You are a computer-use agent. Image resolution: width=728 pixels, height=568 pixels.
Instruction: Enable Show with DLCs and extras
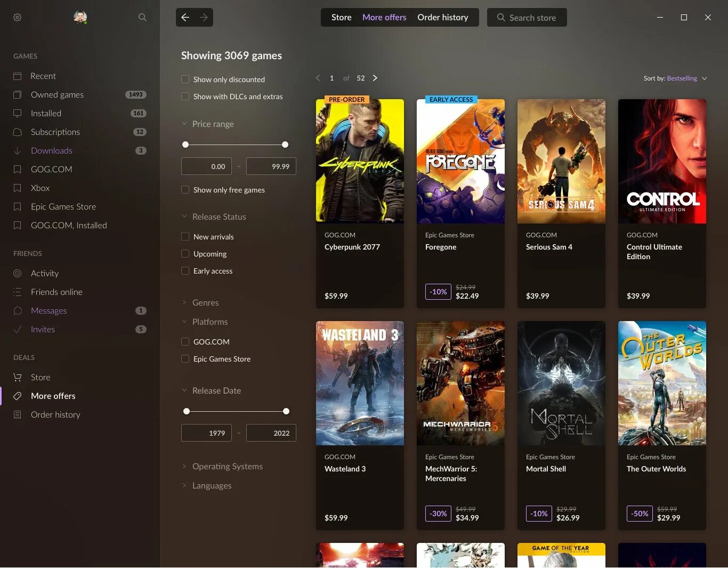tap(185, 97)
